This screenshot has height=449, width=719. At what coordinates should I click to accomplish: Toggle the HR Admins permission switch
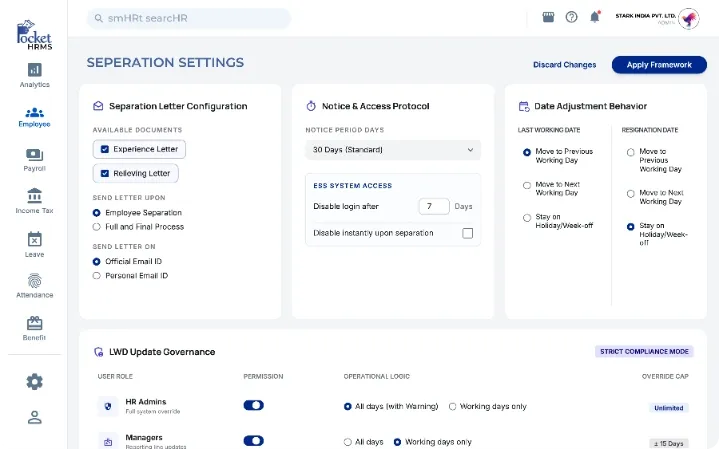pyautogui.click(x=254, y=406)
